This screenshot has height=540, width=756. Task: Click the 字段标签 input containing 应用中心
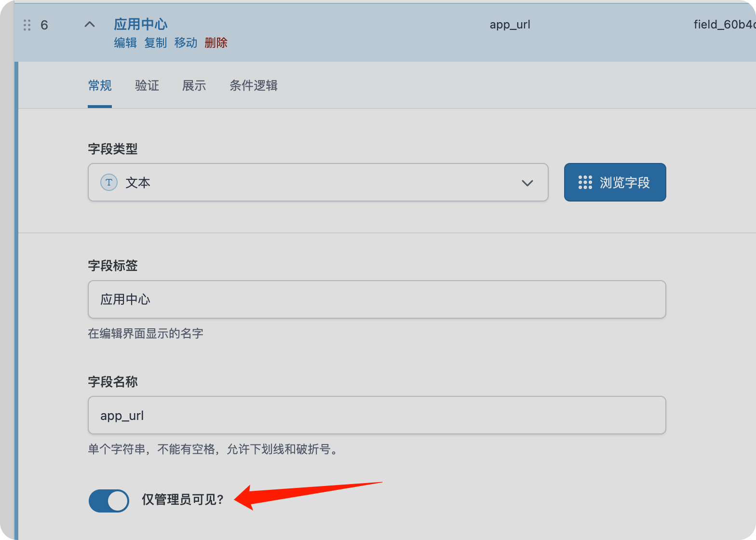377,299
